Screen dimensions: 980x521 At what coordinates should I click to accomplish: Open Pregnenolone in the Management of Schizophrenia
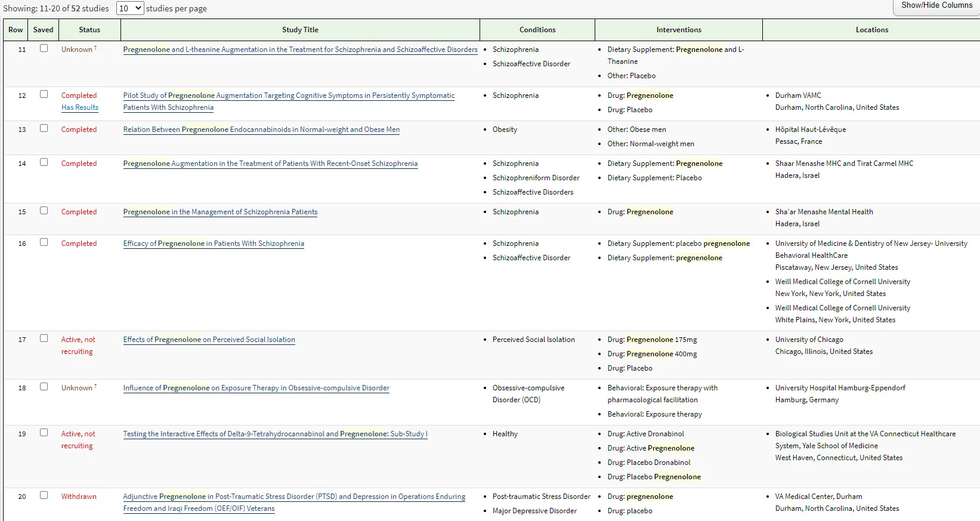(220, 212)
